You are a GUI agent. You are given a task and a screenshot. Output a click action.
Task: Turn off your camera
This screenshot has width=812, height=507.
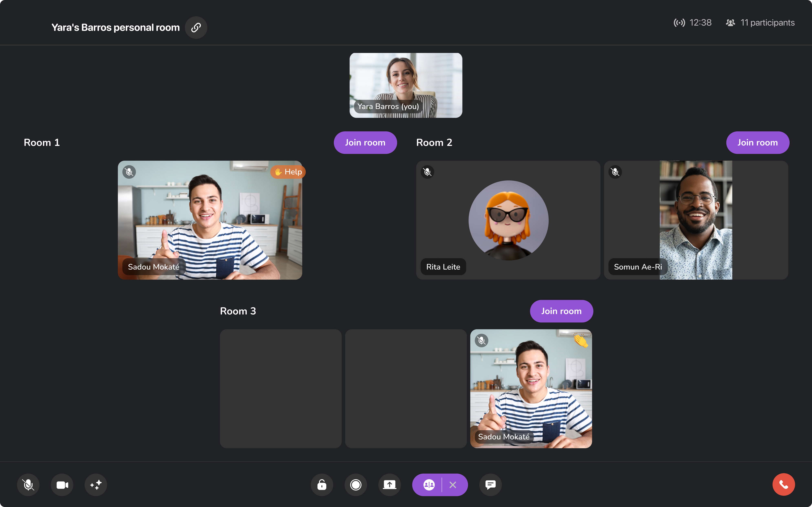tap(62, 485)
